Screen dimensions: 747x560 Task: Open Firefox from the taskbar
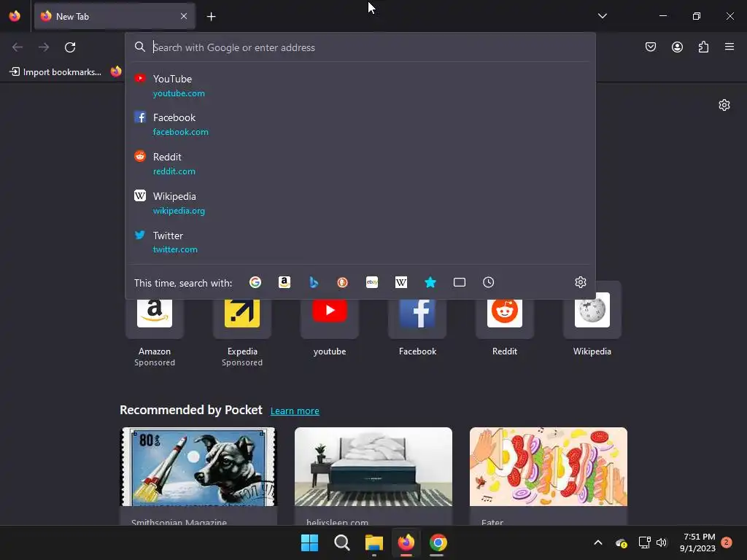406,542
